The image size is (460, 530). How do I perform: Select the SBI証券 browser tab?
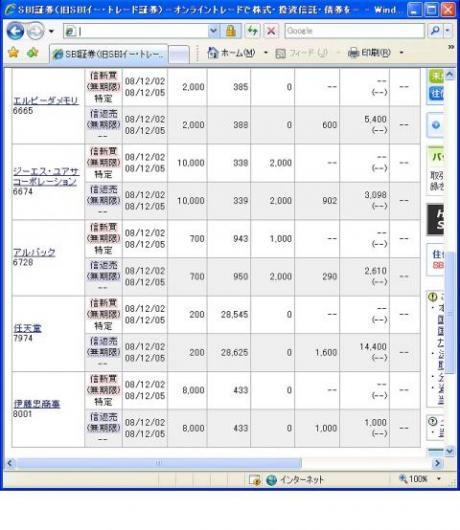pos(108,54)
